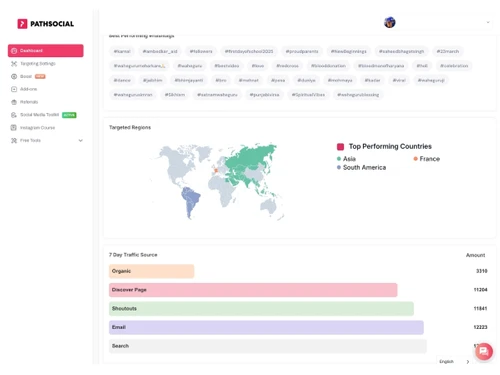
Task: Click the profile avatar picture
Action: point(390,22)
